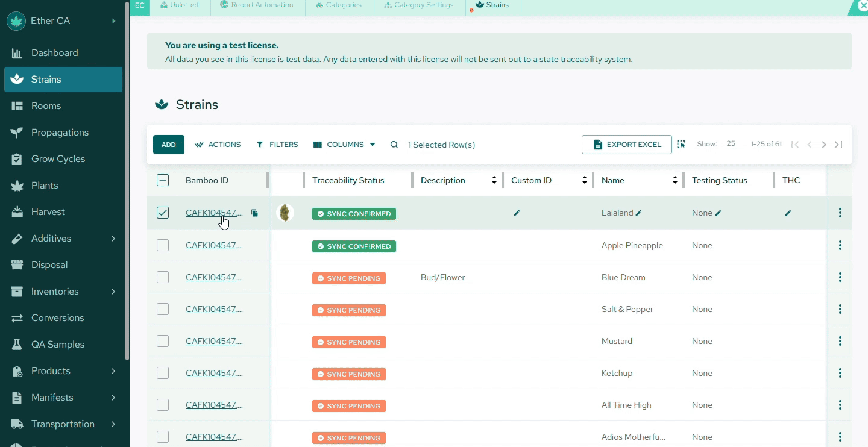Edit Custom ID pencil in Lalaland row
868x447 pixels.
coord(517,213)
